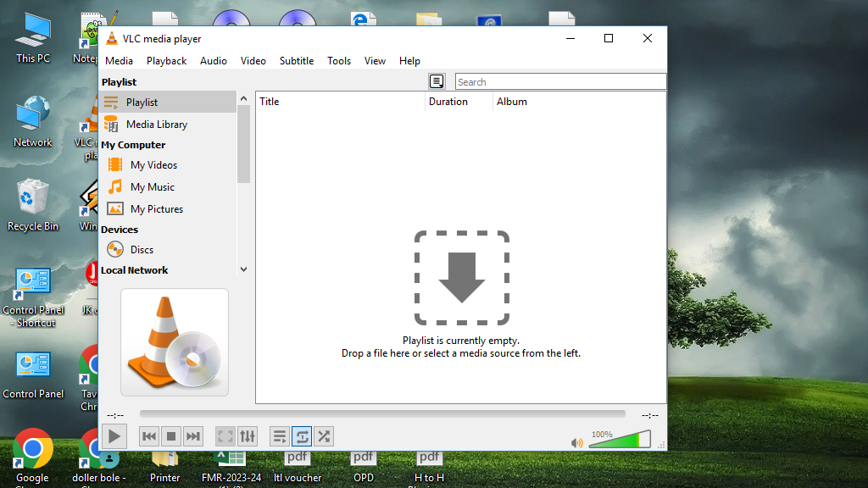Close the VLC media player window
Screen dimensions: 868x488
(647, 38)
